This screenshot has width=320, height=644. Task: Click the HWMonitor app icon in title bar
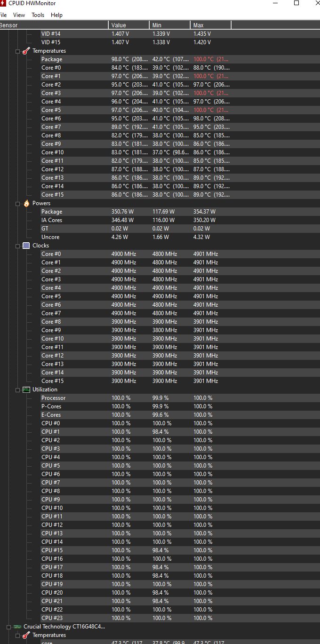coord(3,3)
